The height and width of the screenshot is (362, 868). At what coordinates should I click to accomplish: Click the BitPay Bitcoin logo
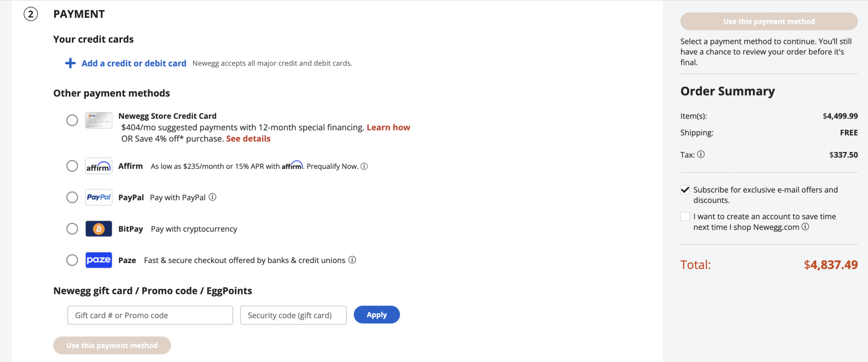point(98,228)
